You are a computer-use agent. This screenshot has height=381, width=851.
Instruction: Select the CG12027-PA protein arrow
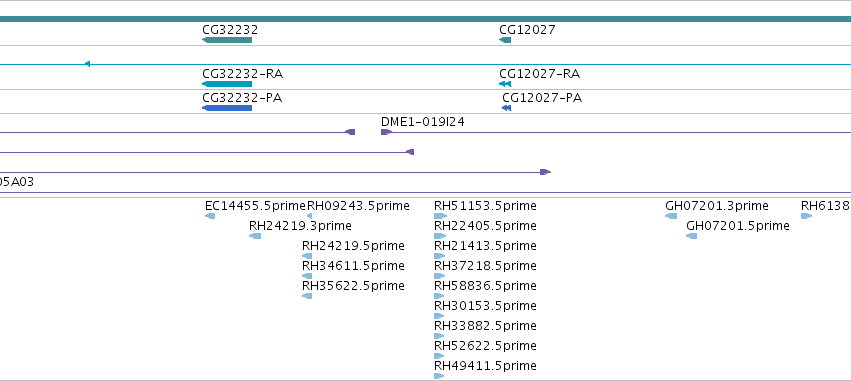click(506, 108)
